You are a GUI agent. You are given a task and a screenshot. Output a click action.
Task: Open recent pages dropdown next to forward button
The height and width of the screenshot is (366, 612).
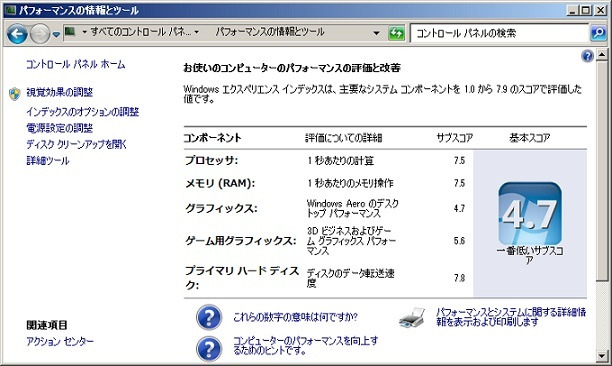coord(56,34)
